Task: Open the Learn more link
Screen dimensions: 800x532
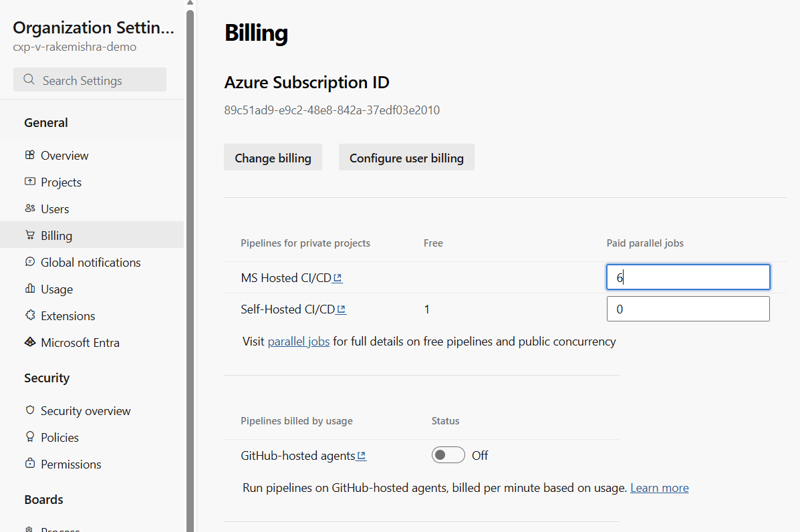Action: pyautogui.click(x=659, y=488)
